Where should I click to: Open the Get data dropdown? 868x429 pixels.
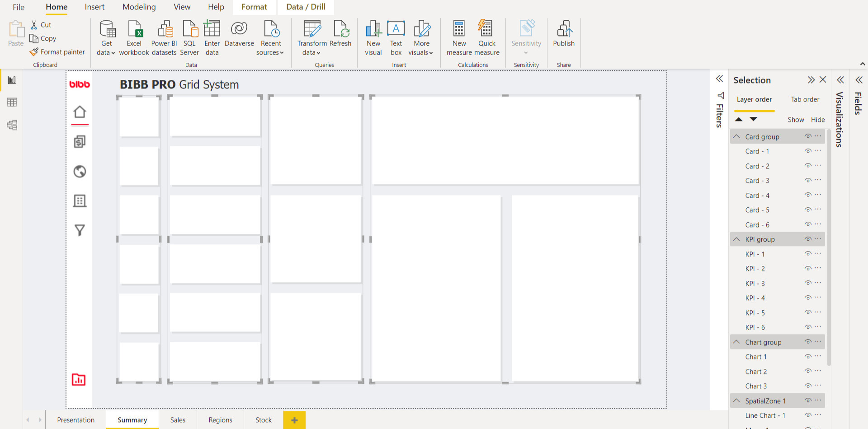click(x=106, y=52)
